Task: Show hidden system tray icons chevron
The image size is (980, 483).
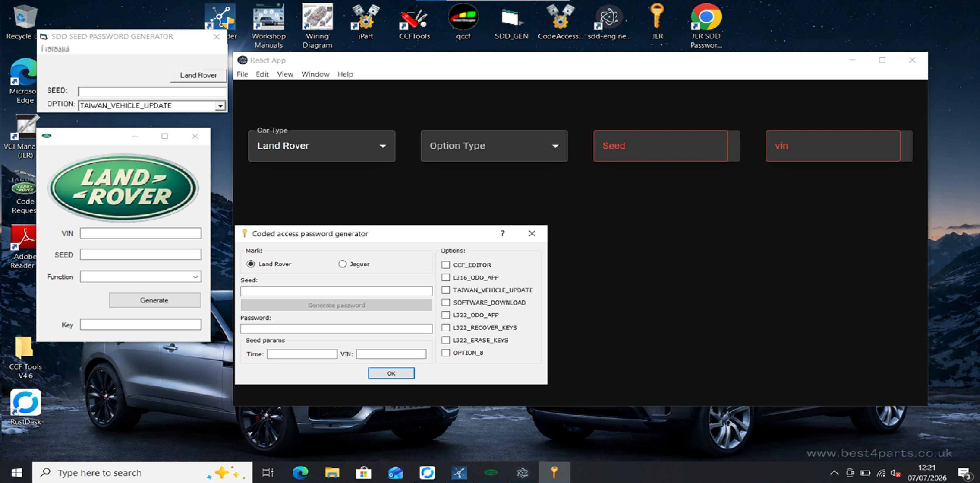Action: tap(834, 473)
